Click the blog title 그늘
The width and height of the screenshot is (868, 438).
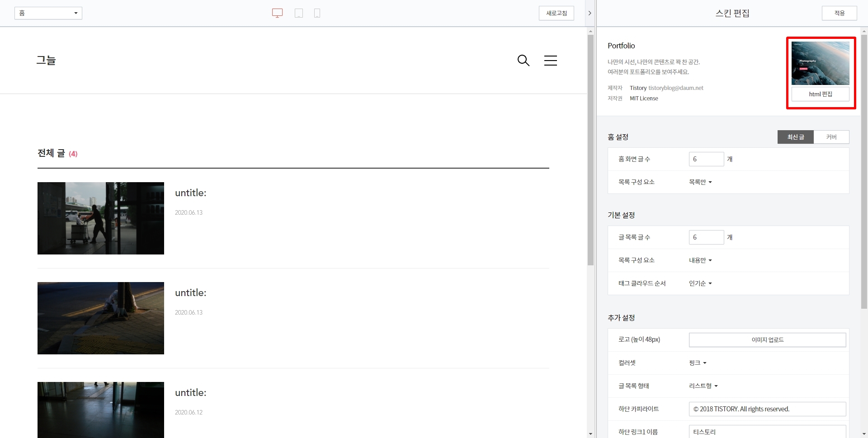point(46,60)
